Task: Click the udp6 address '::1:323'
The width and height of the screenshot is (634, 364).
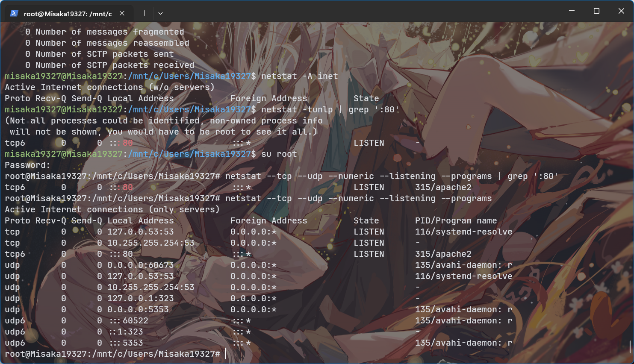Action: tap(126, 332)
